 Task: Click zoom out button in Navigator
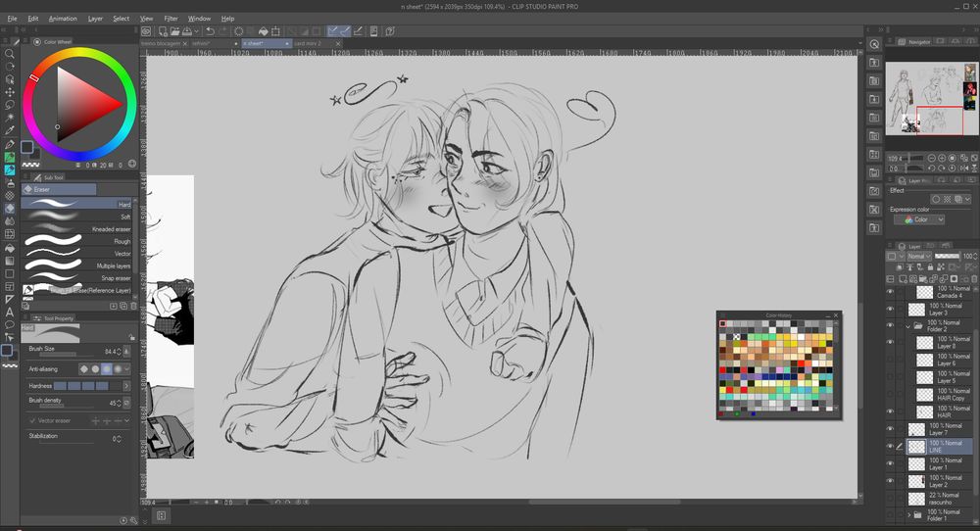pos(931,159)
